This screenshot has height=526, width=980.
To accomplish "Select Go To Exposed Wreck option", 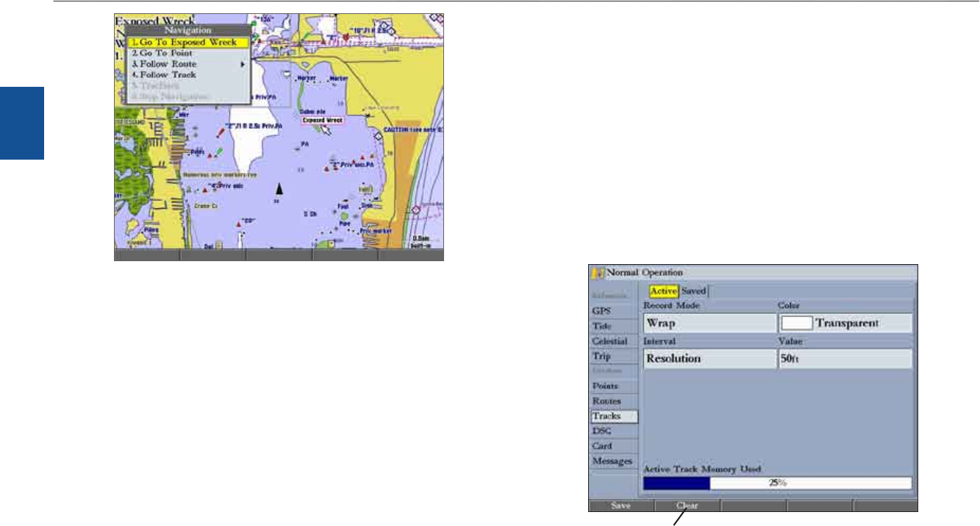I will [x=190, y=43].
